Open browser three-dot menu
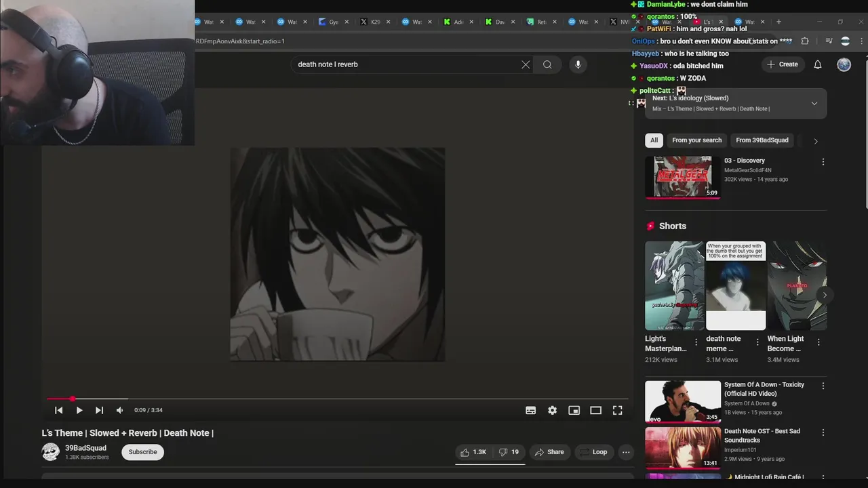 click(x=862, y=41)
